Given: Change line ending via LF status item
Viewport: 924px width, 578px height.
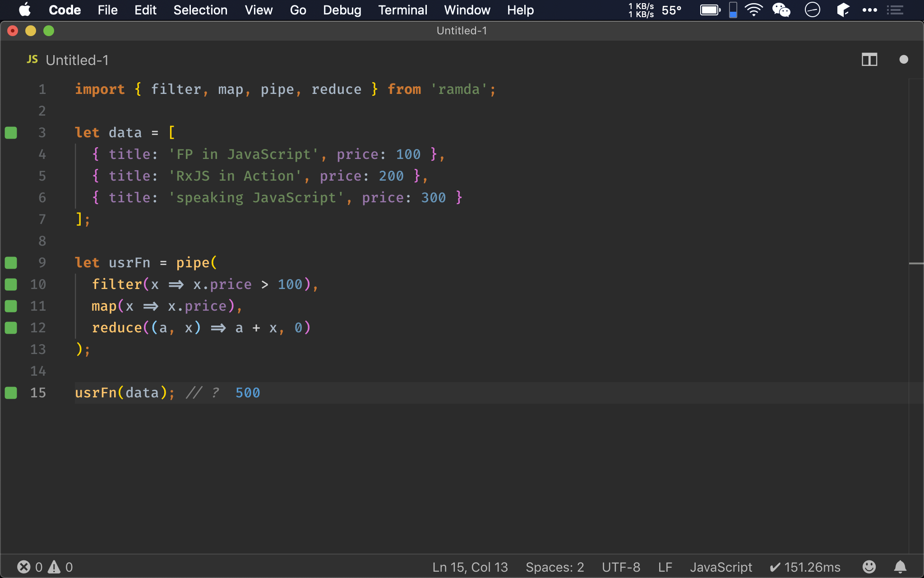Looking at the screenshot, I should [x=665, y=567].
